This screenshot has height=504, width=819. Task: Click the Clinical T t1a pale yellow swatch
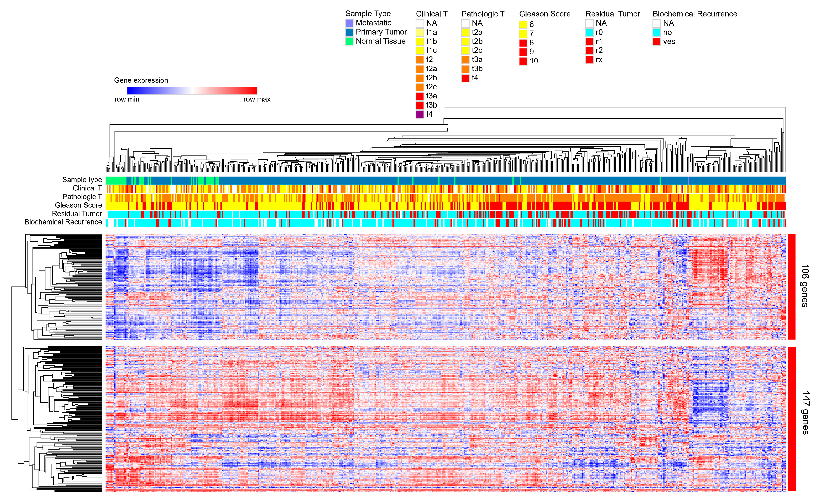coord(420,33)
